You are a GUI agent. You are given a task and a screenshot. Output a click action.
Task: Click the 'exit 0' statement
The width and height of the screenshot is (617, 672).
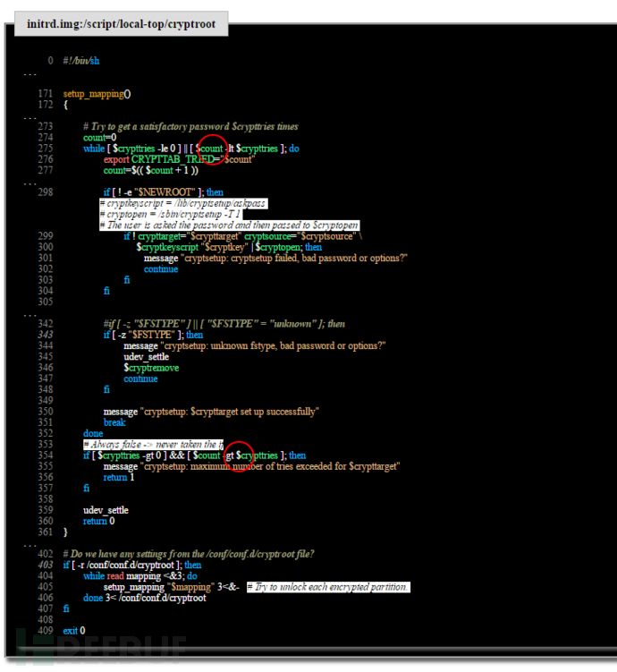[x=74, y=630]
